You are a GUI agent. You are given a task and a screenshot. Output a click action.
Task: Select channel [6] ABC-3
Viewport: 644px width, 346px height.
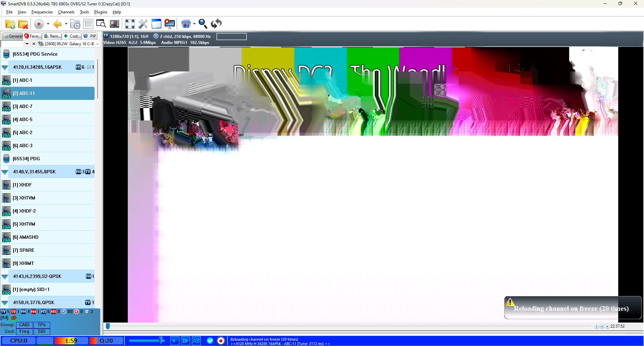[x=48, y=146]
